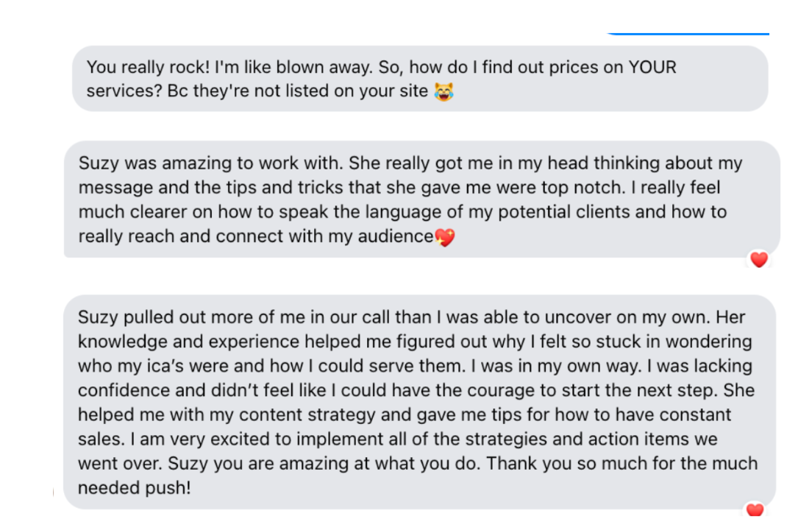Image resolution: width=812 pixels, height=530 pixels.
Task: Click the text 'needed push!' at the bottom
Action: pos(135,487)
